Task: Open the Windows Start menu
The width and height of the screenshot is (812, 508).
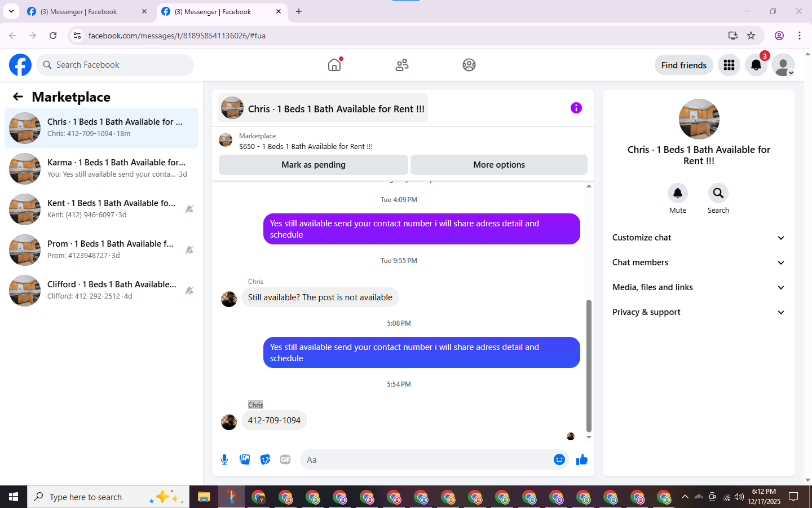Action: coord(14,497)
